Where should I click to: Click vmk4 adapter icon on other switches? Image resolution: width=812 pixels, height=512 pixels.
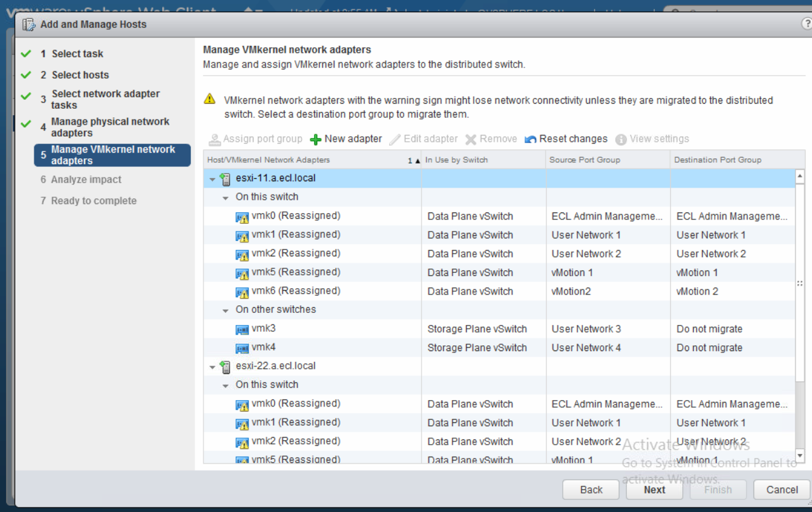pyautogui.click(x=242, y=349)
